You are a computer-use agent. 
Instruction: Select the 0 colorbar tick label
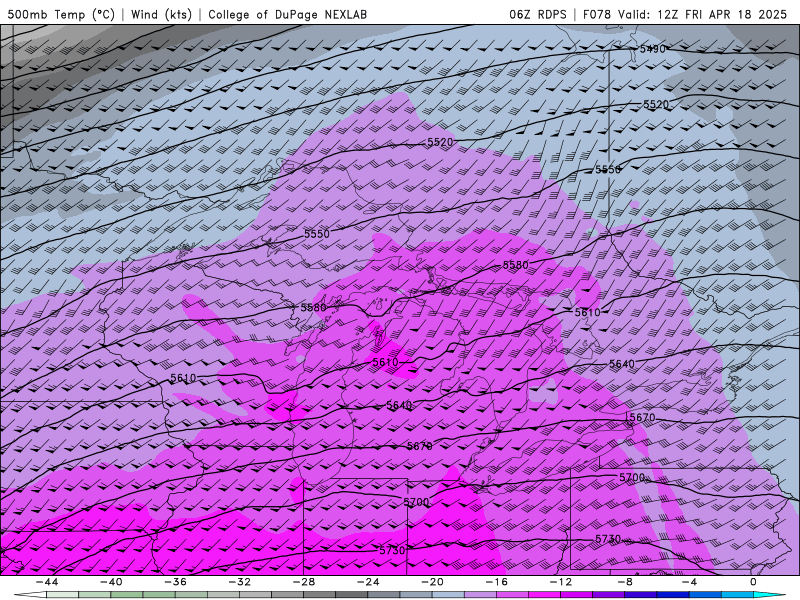coord(754,582)
